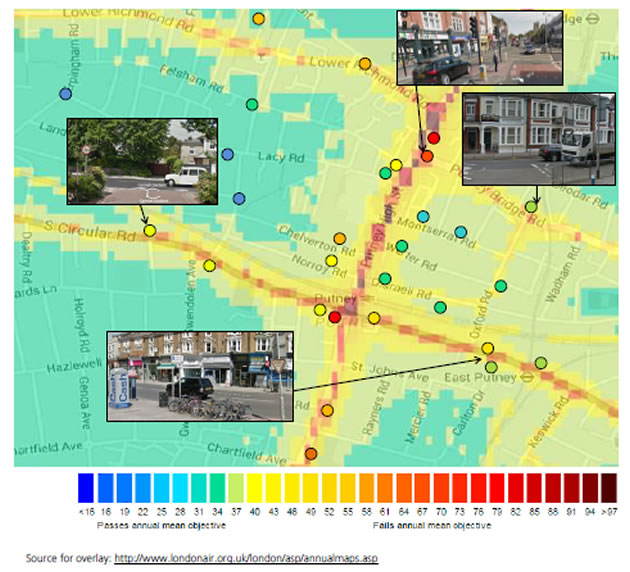Select the green marker near Felsham Rd
630x572 pixels.
tap(251, 104)
